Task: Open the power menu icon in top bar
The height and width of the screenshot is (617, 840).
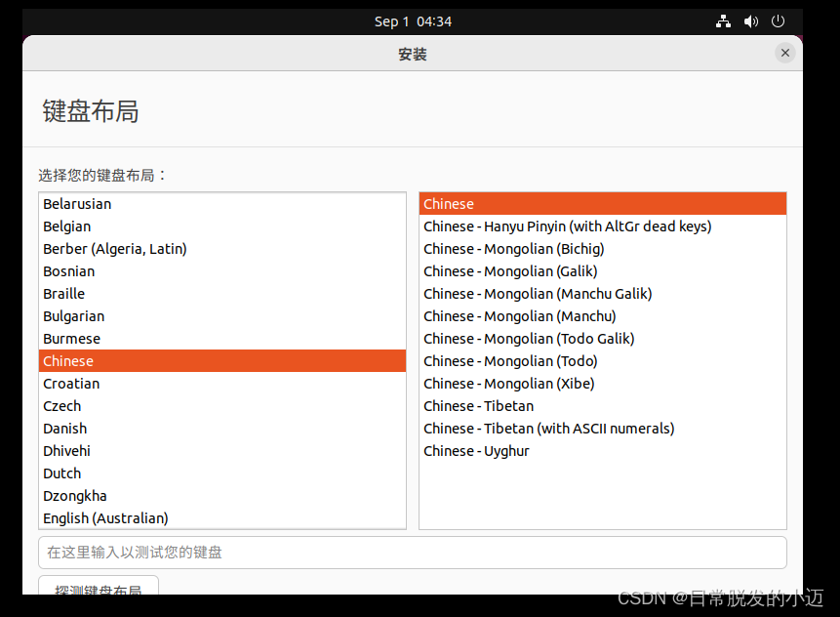Action: (x=778, y=21)
